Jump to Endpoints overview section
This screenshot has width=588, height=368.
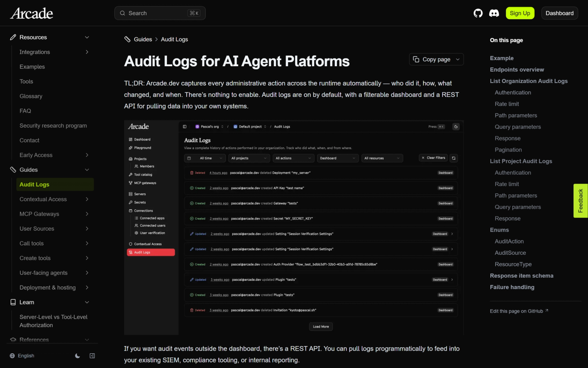click(517, 70)
